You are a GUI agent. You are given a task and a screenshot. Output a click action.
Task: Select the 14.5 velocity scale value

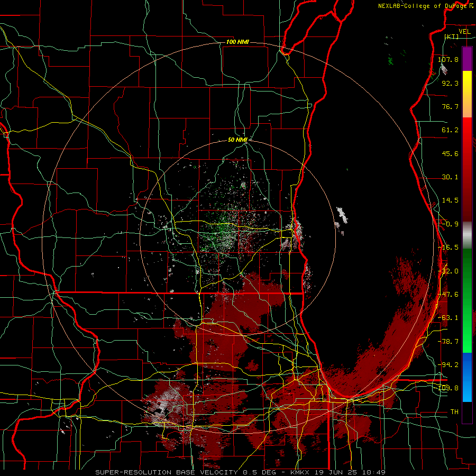coord(450,200)
